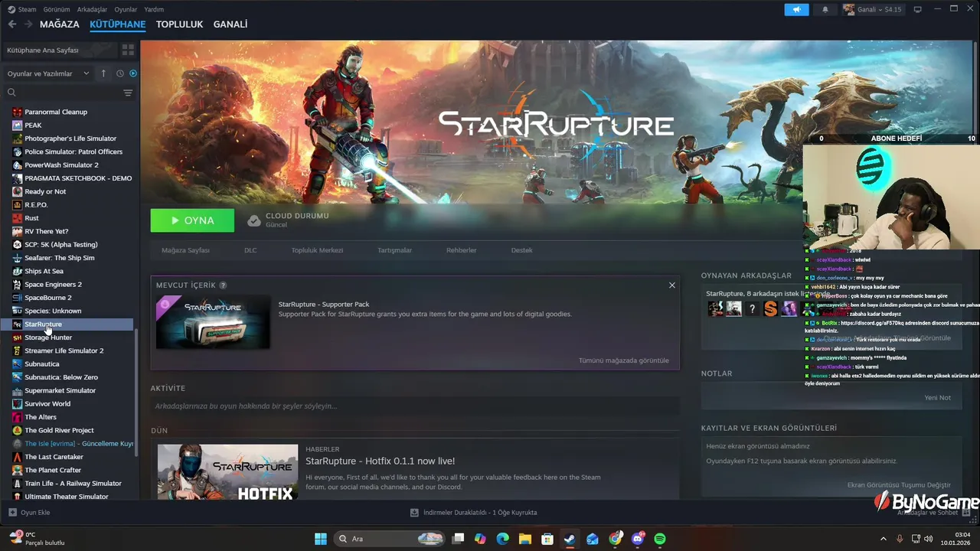The image size is (980, 551).
Task: Click the Mevcut İçerik help question mark
Action: coord(223,285)
